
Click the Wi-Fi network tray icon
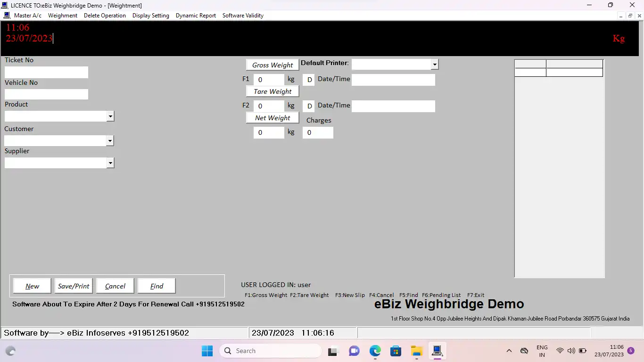click(560, 351)
